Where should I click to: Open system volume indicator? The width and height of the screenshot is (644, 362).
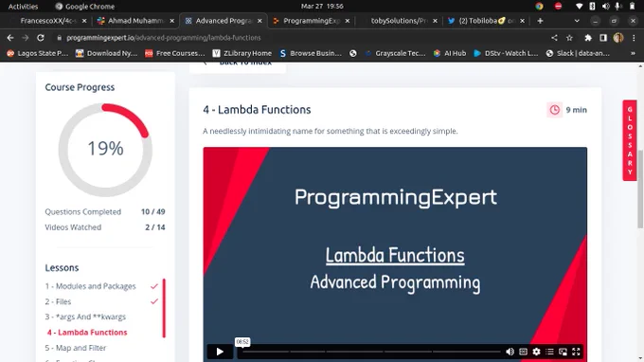tap(605, 7)
